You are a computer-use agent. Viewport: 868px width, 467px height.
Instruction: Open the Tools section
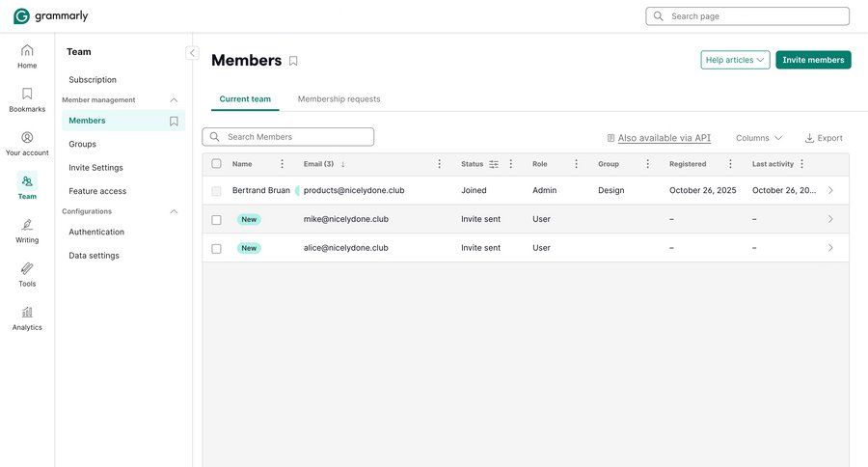tap(27, 275)
